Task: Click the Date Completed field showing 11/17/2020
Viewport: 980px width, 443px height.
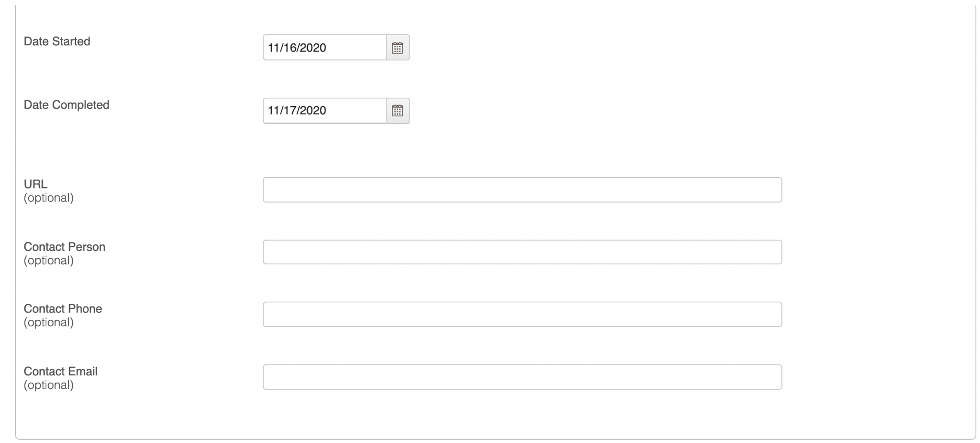Action: tap(325, 111)
